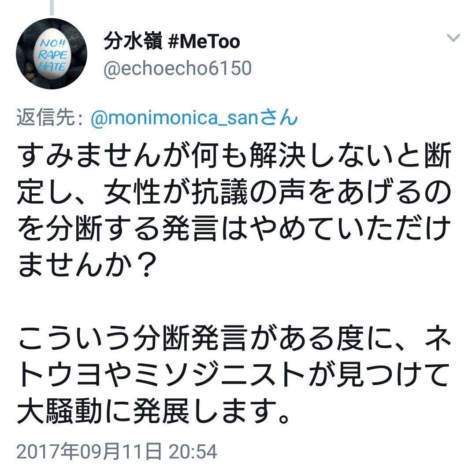
Task: Open the egg profile avatar of 分水嶺
Action: 52,54
